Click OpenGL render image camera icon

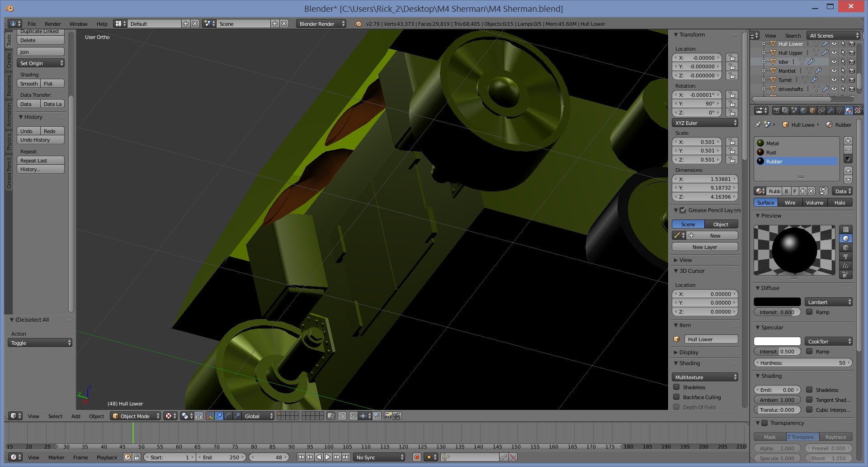pos(388,416)
